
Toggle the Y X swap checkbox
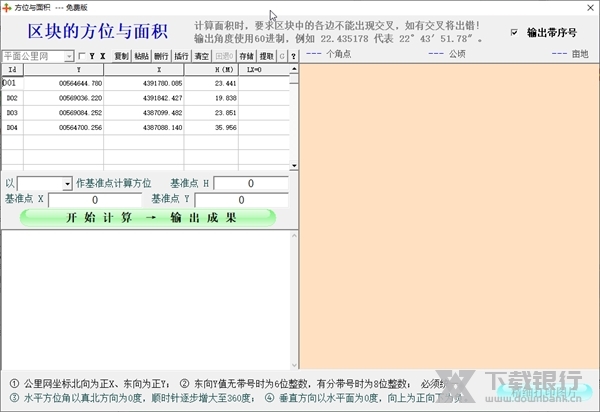pos(82,56)
